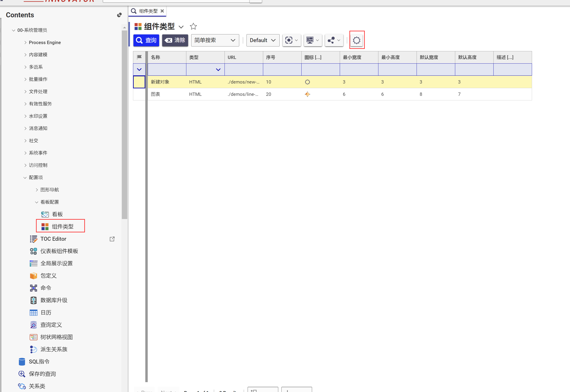Image resolution: width=570 pixels, height=392 pixels.
Task: Open the Default layout dropdown
Action: point(262,40)
